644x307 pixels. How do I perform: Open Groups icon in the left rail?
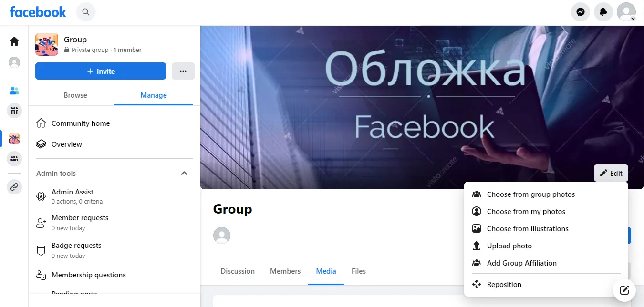click(14, 159)
